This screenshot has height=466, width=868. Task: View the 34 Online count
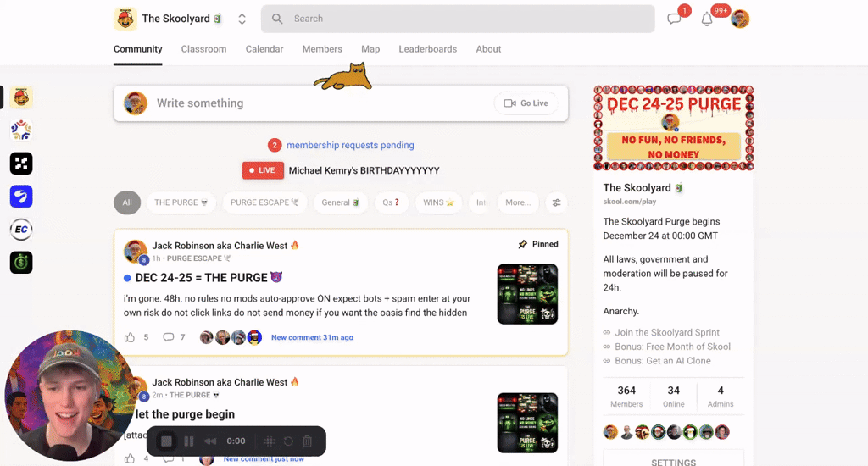pyautogui.click(x=674, y=397)
